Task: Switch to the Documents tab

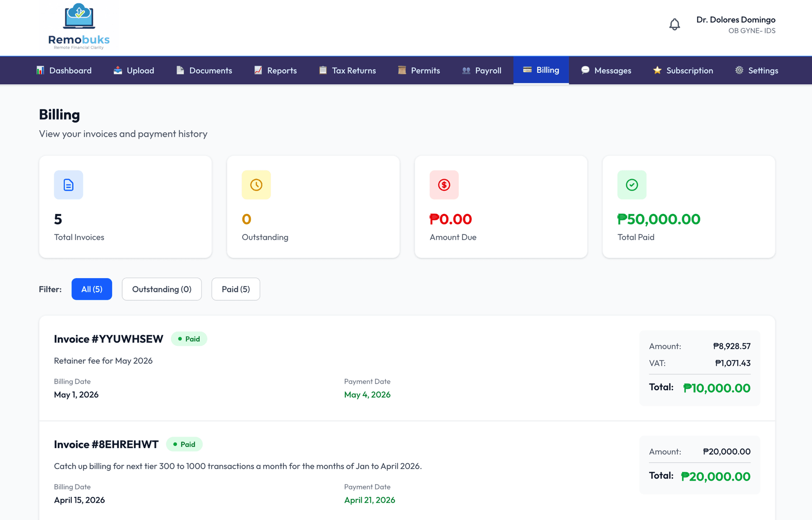Action: click(x=204, y=70)
